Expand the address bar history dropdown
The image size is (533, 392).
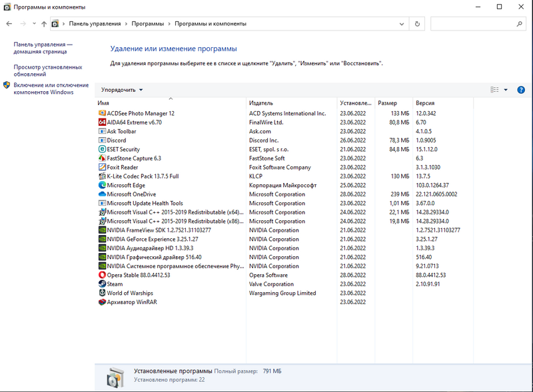[402, 24]
